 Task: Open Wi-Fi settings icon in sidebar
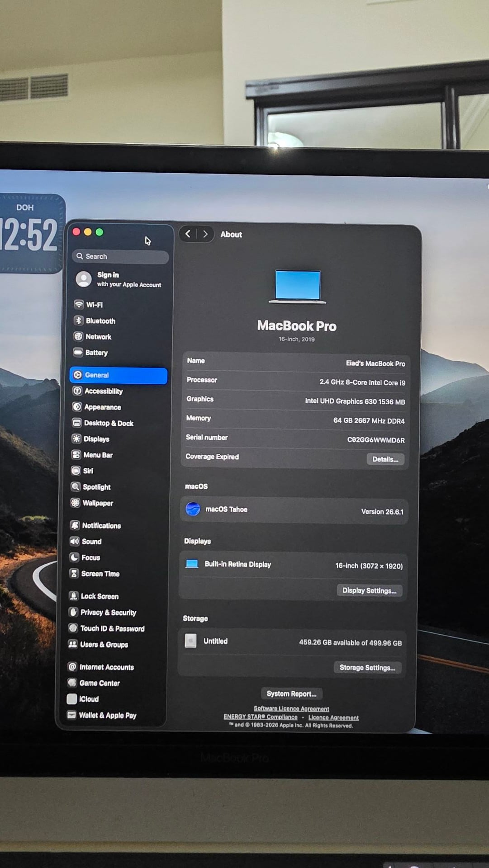point(79,304)
